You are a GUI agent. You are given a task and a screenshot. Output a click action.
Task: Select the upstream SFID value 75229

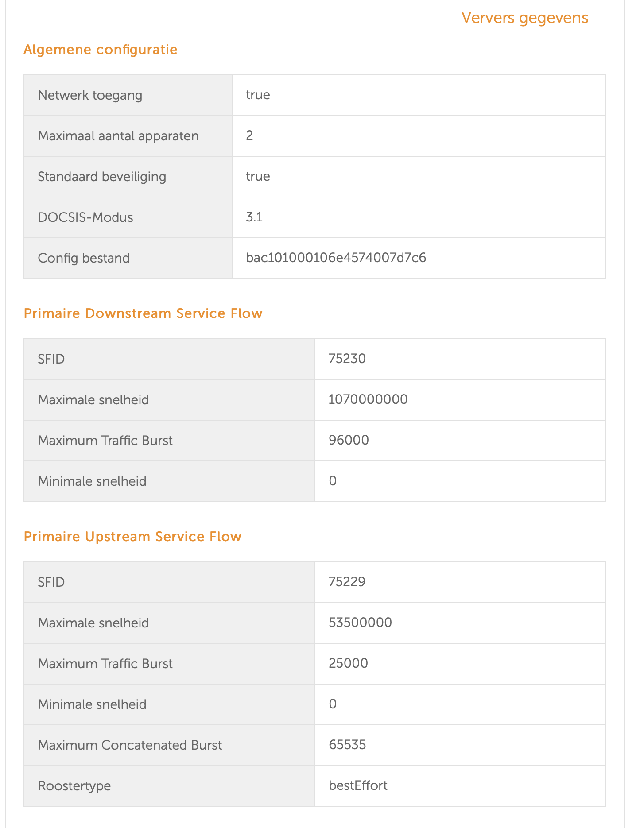347,582
